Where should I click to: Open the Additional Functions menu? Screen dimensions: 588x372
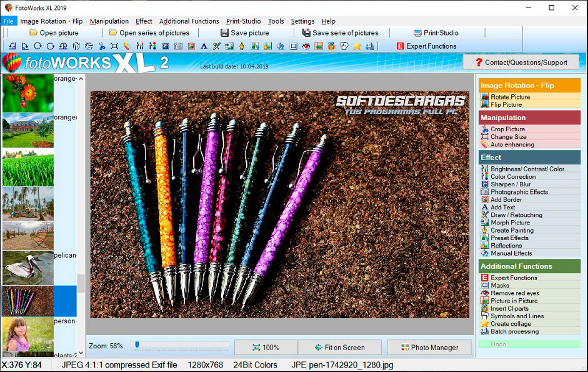point(189,21)
